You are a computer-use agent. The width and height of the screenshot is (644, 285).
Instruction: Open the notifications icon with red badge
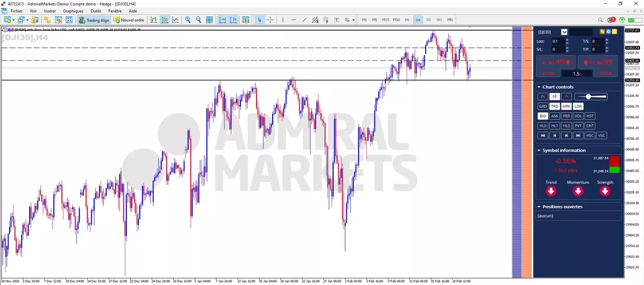pos(611,20)
